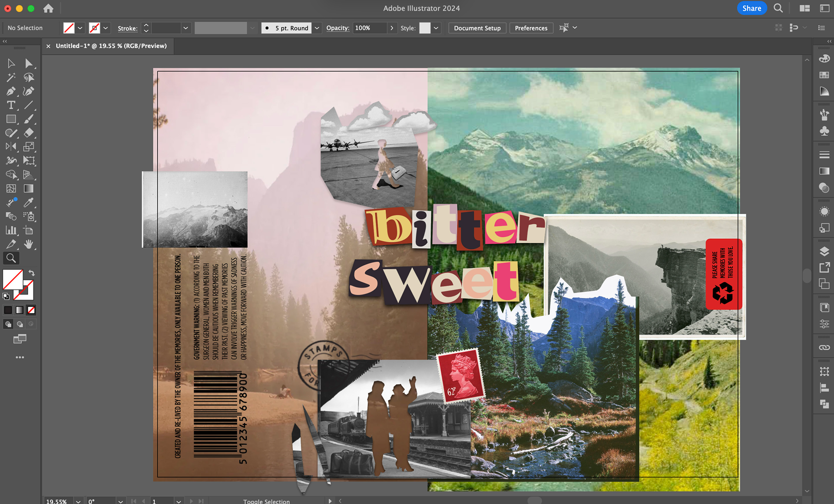Screen dimensions: 834x504
Task: Click the Opacity value field
Action: tap(369, 28)
